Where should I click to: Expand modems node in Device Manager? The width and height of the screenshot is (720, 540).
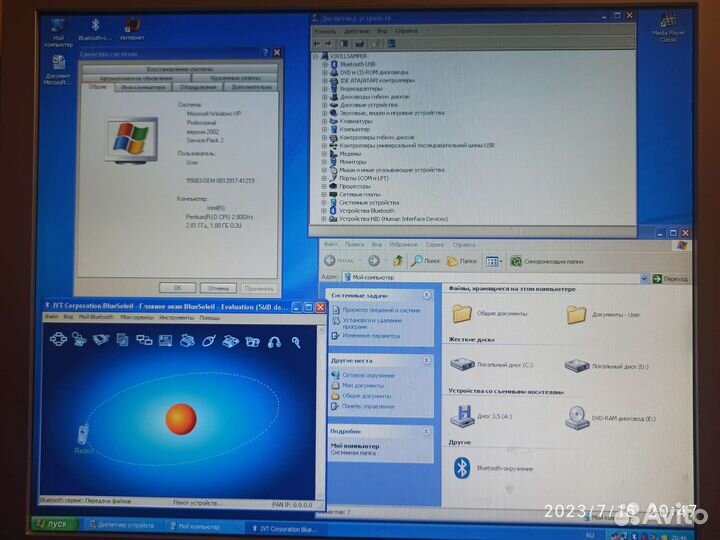(324, 154)
